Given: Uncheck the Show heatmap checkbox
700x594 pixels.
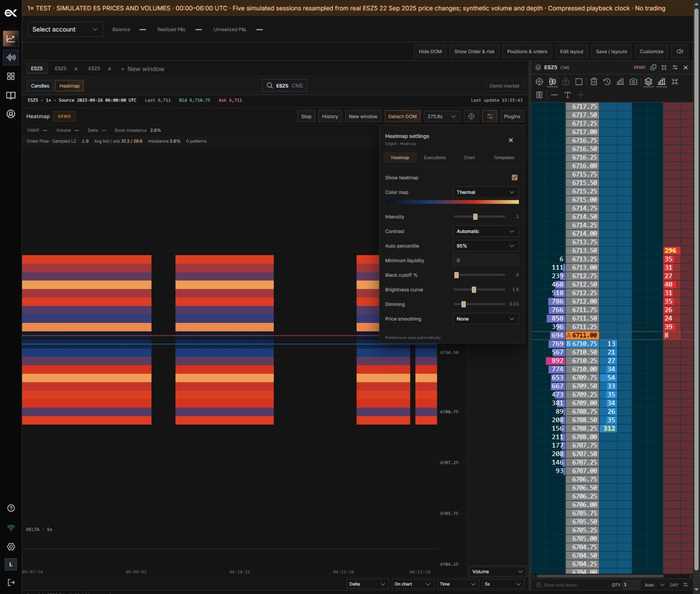Looking at the screenshot, I should pos(515,177).
